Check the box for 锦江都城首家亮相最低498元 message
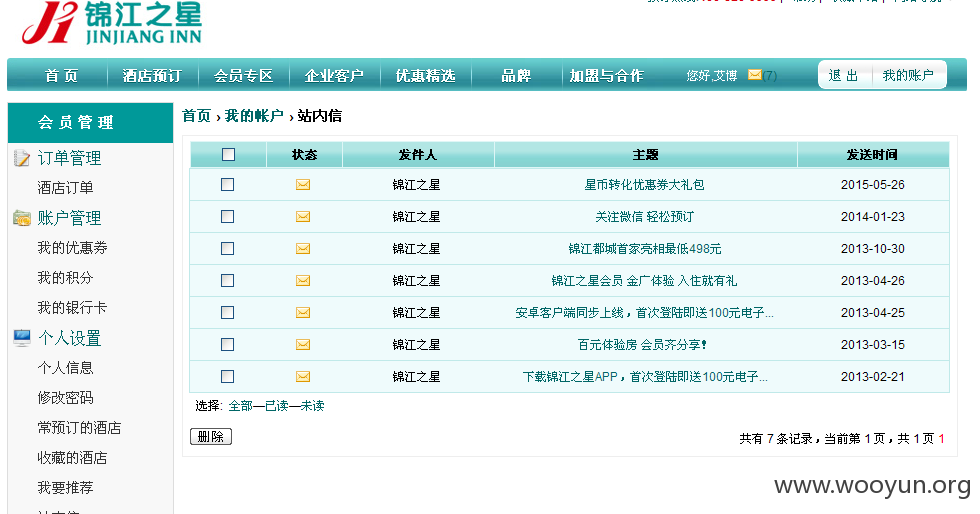Viewport: 980px width, 514px height. pos(228,248)
